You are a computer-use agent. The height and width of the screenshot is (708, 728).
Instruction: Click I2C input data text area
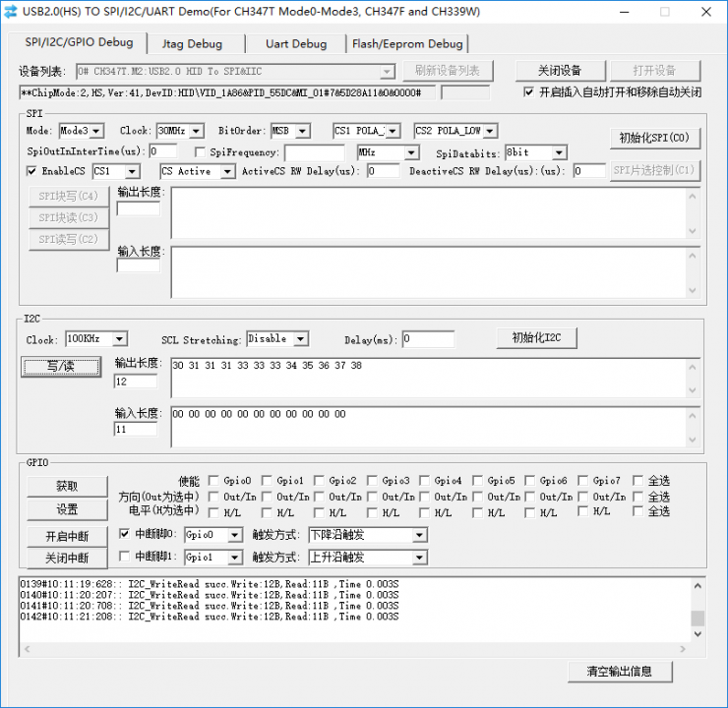click(429, 427)
